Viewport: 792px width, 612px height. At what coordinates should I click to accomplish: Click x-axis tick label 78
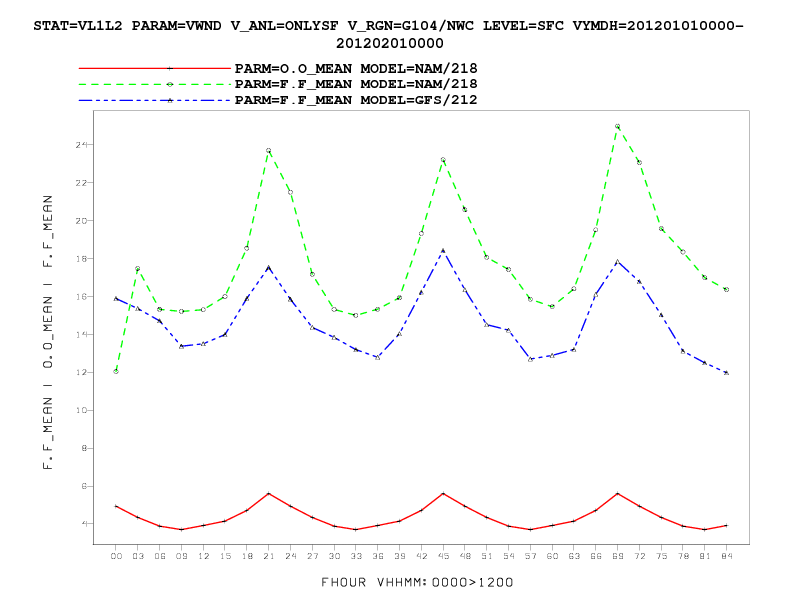[683, 556]
